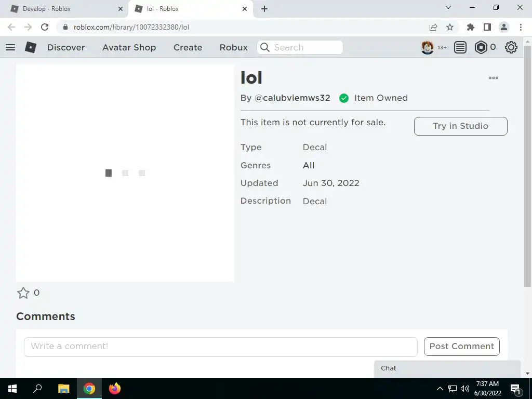Click the Comments heading
The width and height of the screenshot is (532, 399).
pyautogui.click(x=46, y=316)
